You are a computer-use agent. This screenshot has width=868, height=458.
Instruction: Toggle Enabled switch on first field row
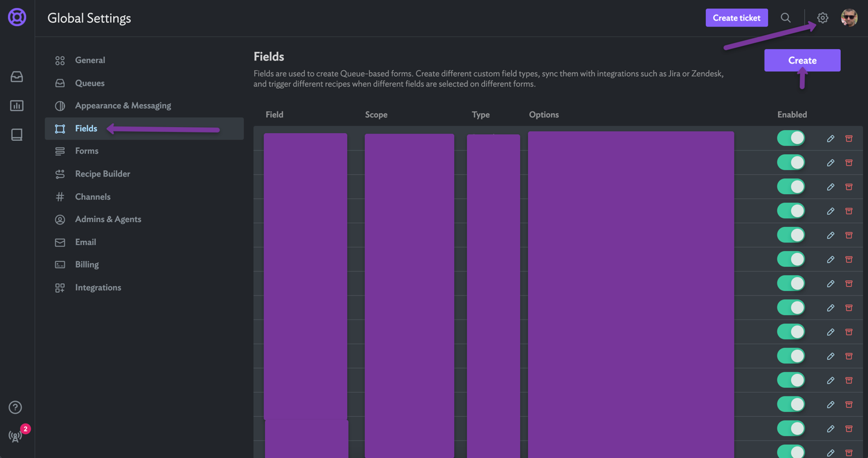[791, 138]
